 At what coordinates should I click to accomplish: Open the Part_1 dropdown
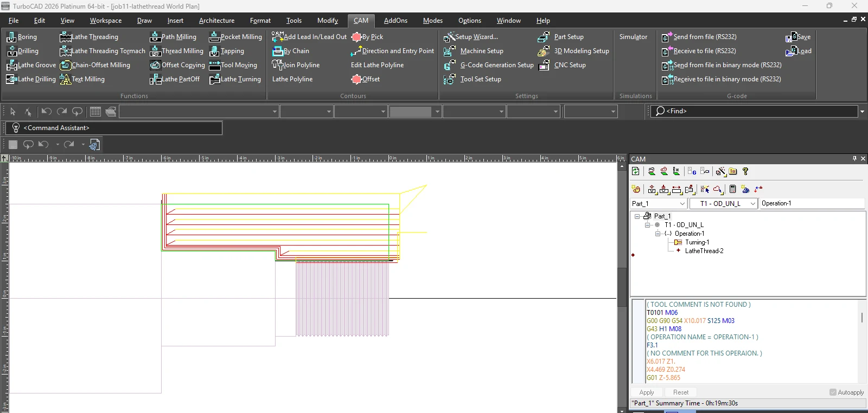682,204
